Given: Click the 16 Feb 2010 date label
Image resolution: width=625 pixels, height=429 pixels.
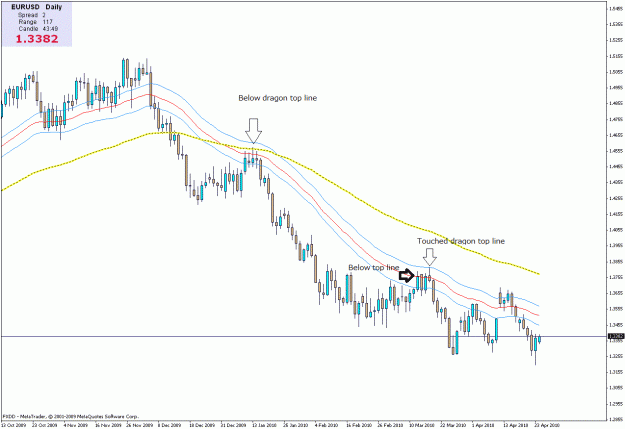Looking at the screenshot, I should [x=359, y=425].
